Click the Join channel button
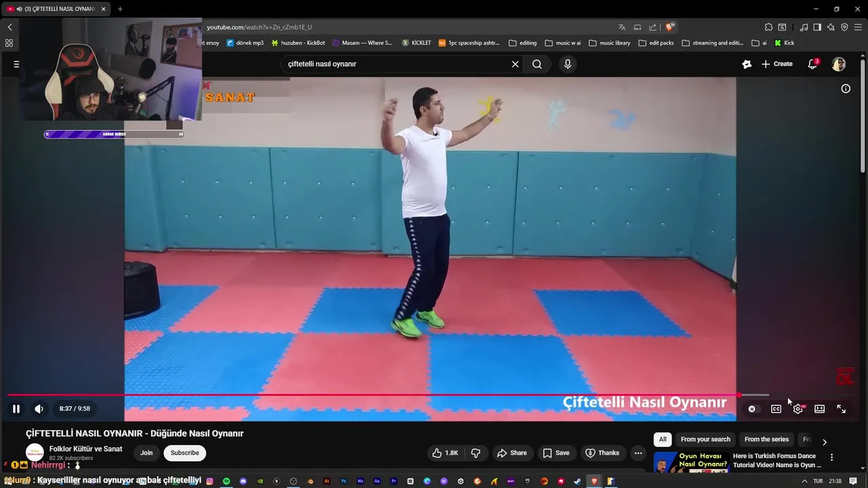The height and width of the screenshot is (488, 868). [146, 453]
